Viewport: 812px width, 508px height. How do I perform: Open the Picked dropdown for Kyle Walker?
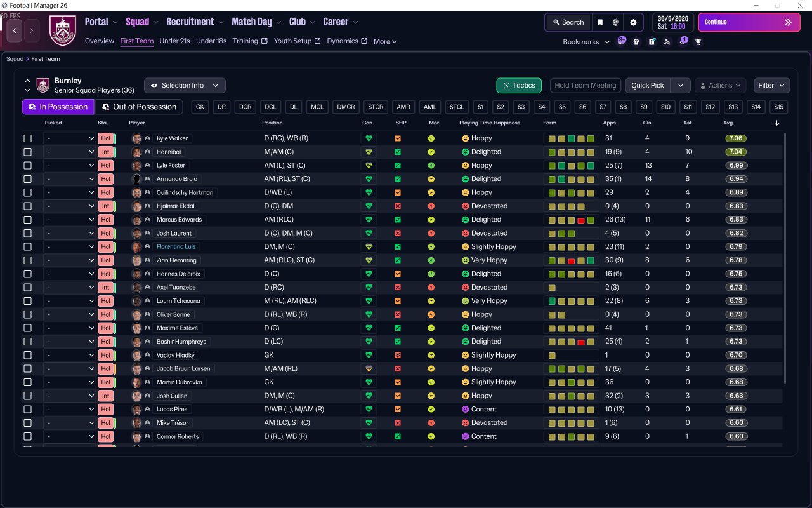pos(69,138)
